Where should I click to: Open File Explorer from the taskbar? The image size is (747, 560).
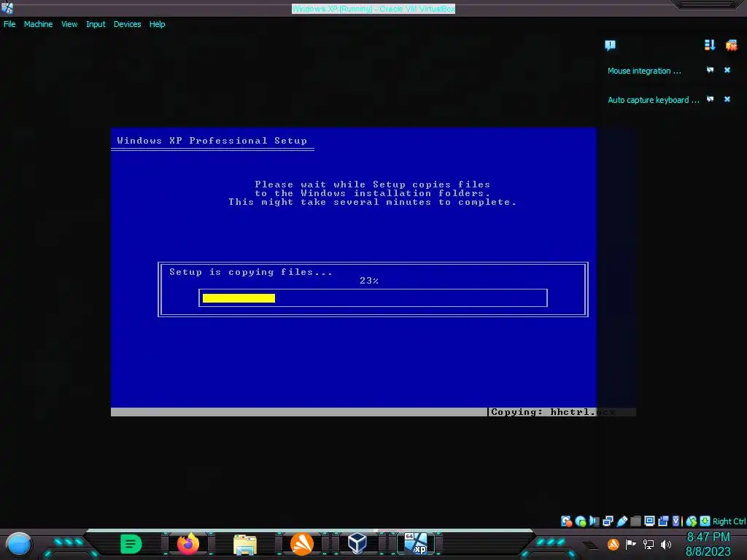click(x=245, y=544)
